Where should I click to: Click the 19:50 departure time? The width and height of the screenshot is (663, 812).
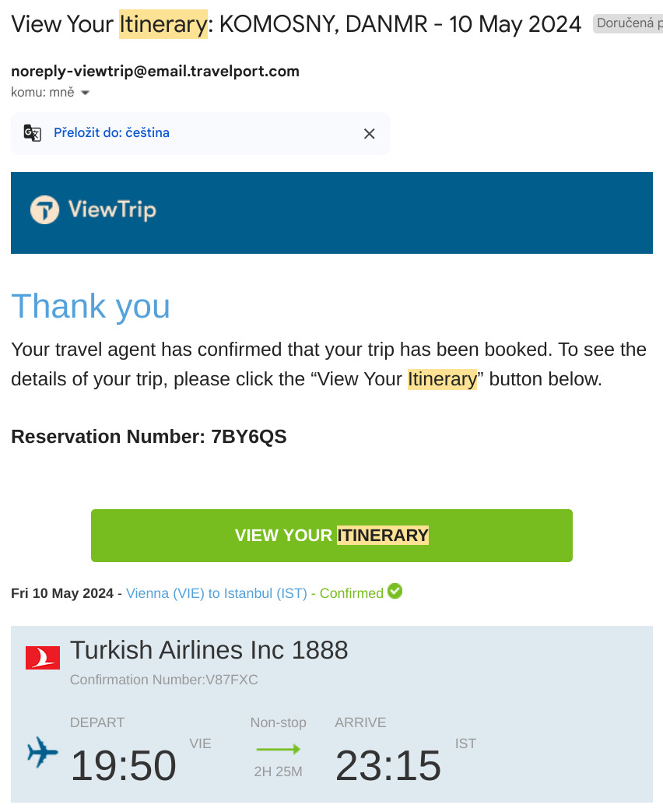click(123, 765)
